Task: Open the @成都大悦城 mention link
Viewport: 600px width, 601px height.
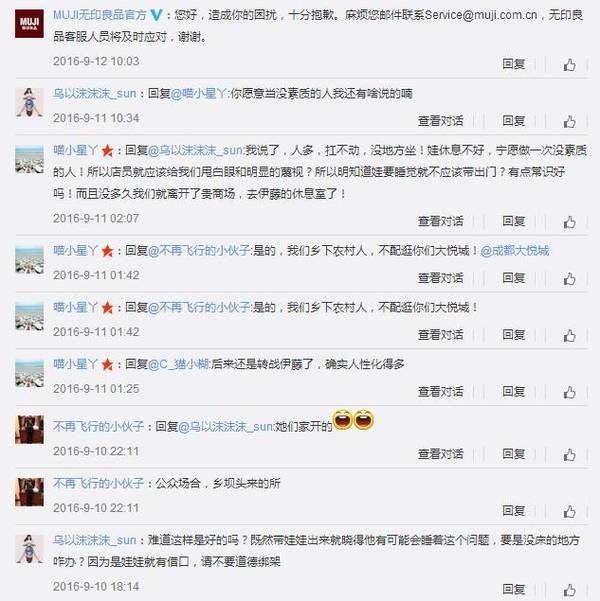Action: [515, 251]
